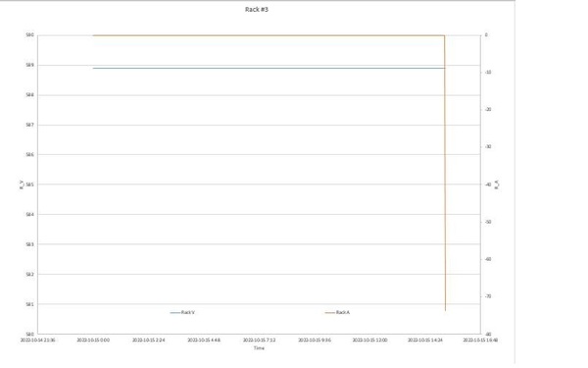Select the R_A right axis title
The image size is (588, 368).
coord(497,184)
